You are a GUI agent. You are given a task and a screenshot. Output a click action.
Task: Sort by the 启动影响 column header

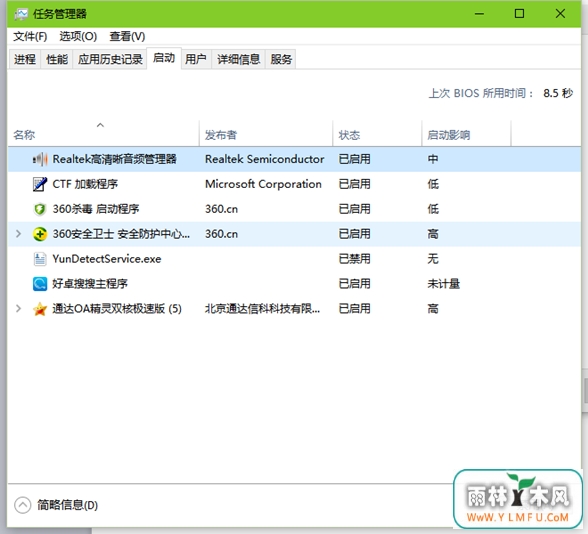pyautogui.click(x=466, y=135)
